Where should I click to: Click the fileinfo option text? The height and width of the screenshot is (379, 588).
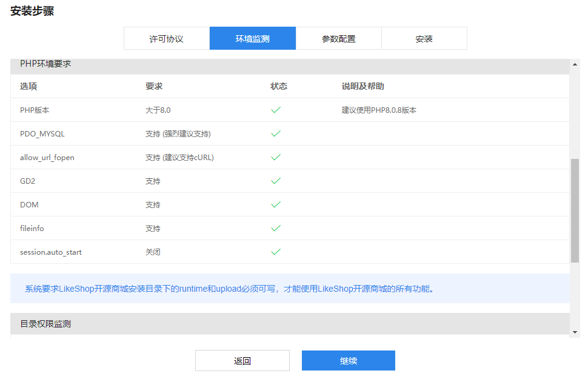click(32, 228)
